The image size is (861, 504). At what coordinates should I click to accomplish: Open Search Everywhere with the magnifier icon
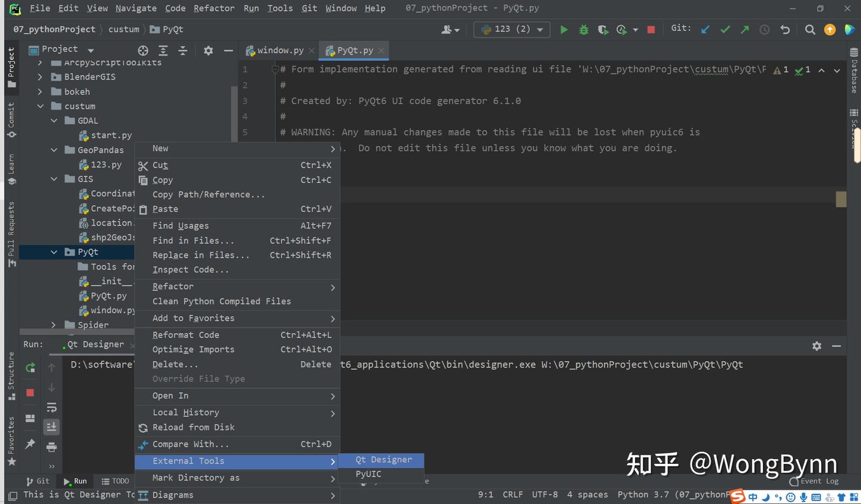point(810,28)
